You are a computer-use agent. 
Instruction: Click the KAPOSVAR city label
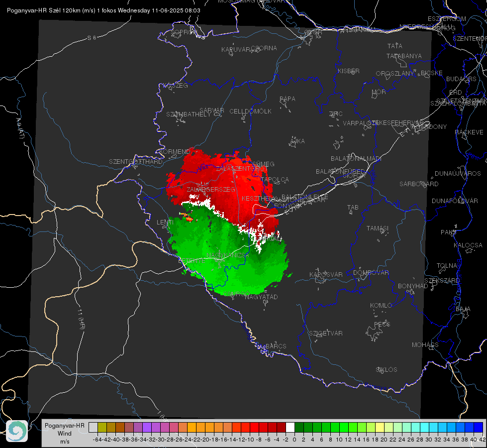pos(326,274)
